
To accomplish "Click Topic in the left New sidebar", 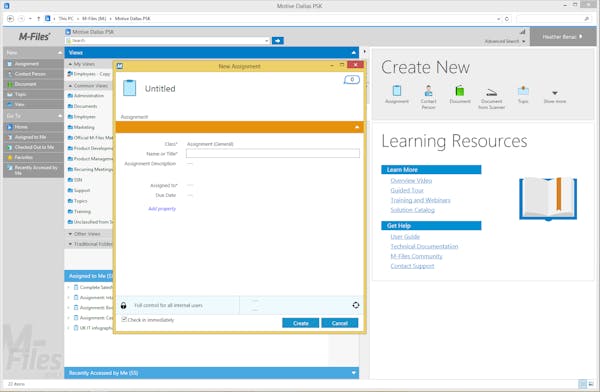I will coord(20,94).
